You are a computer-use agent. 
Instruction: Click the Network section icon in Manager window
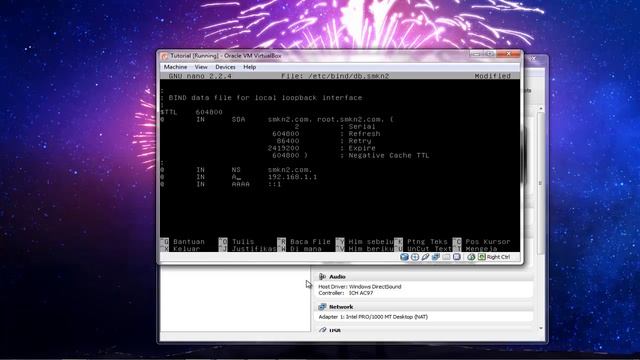322,307
